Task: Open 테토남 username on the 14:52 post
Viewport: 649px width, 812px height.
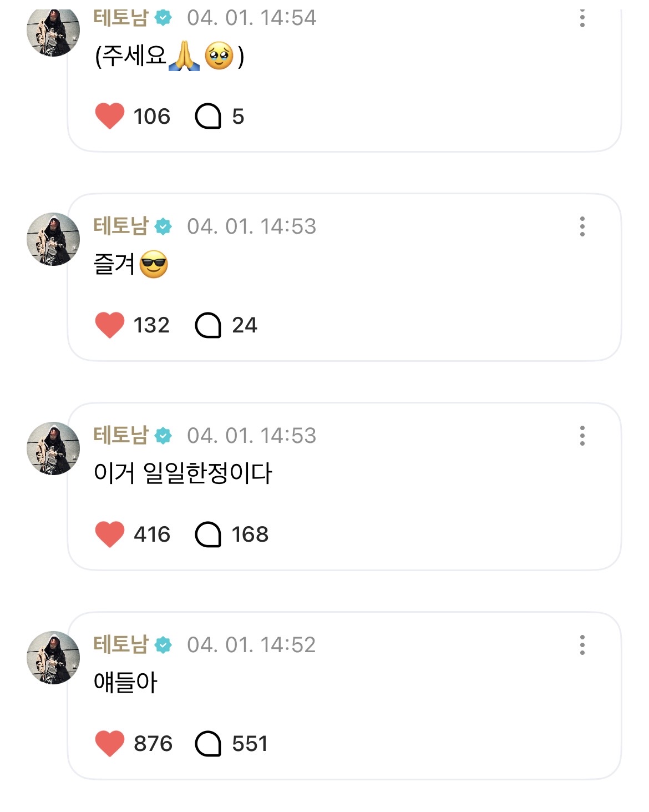Action: coord(121,644)
